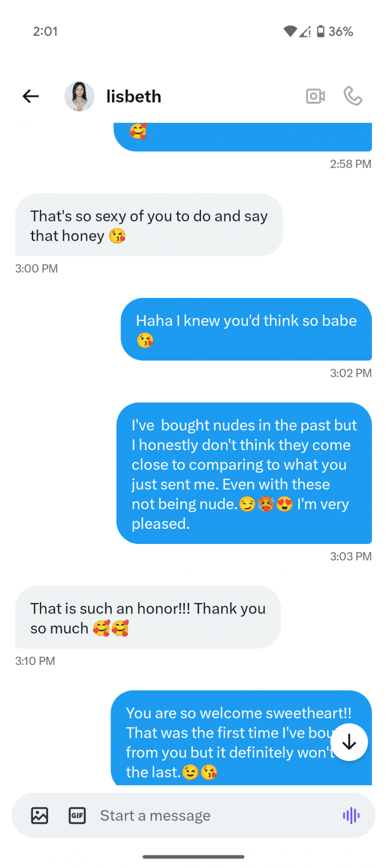The width and height of the screenshot is (387, 868).
Task: Tap the voice message waveform icon
Action: click(x=351, y=815)
